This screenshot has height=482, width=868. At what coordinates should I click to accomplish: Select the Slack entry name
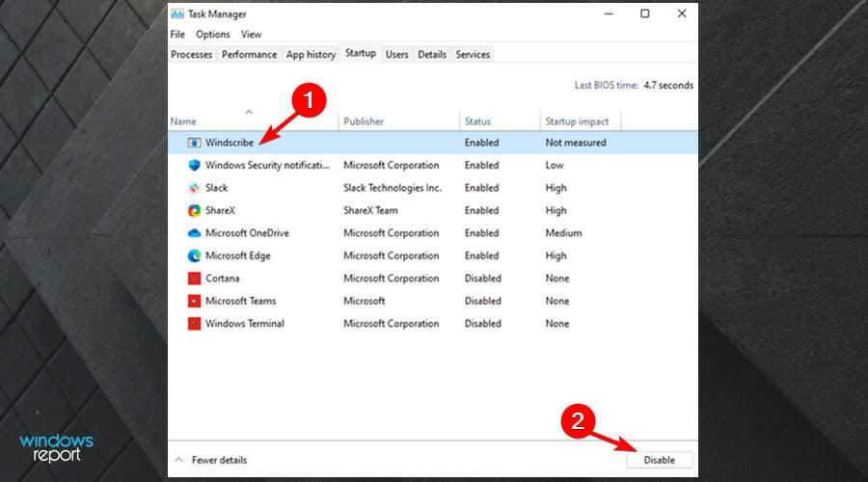click(x=216, y=188)
